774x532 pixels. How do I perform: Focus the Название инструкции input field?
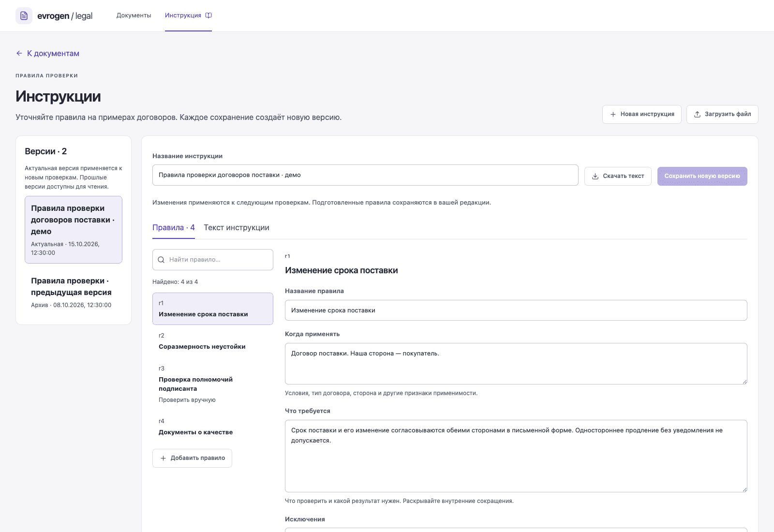tap(365, 175)
